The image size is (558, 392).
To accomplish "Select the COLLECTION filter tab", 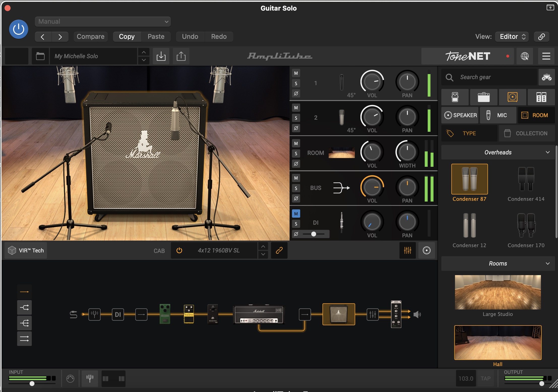I will (x=527, y=133).
